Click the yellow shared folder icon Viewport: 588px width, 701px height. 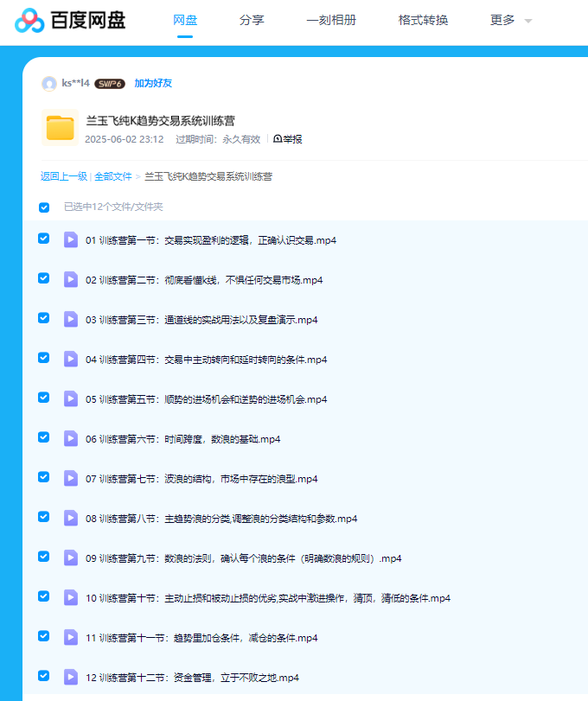(60, 129)
